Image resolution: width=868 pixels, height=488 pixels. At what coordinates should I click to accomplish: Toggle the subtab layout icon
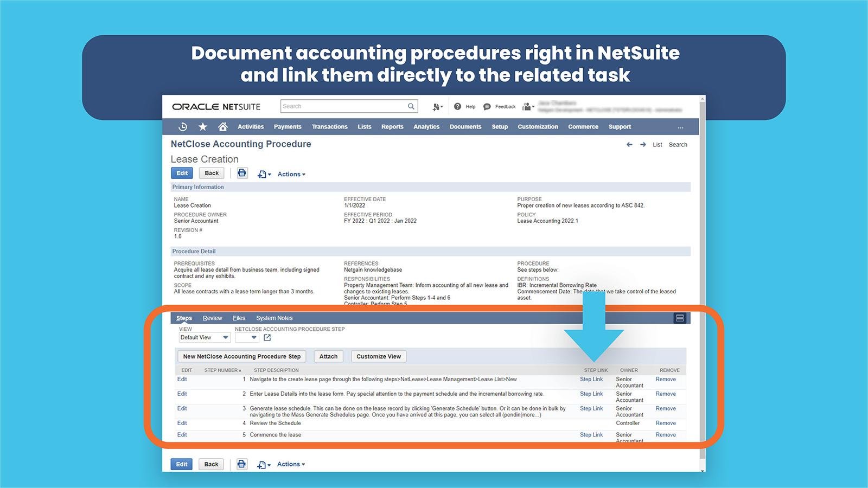680,318
